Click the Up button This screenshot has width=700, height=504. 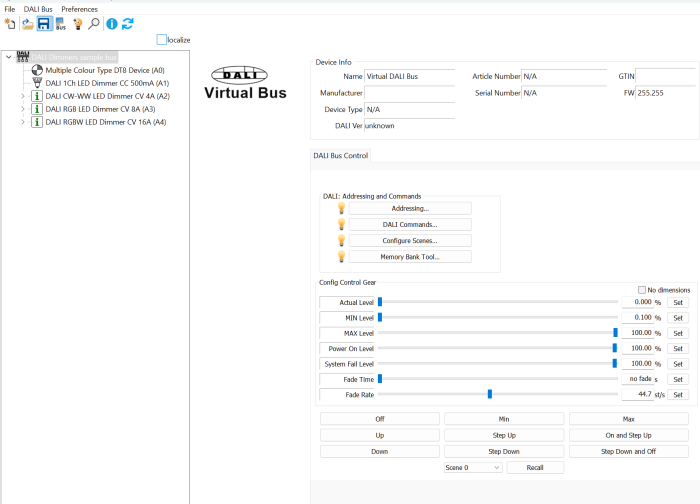[x=379, y=435]
